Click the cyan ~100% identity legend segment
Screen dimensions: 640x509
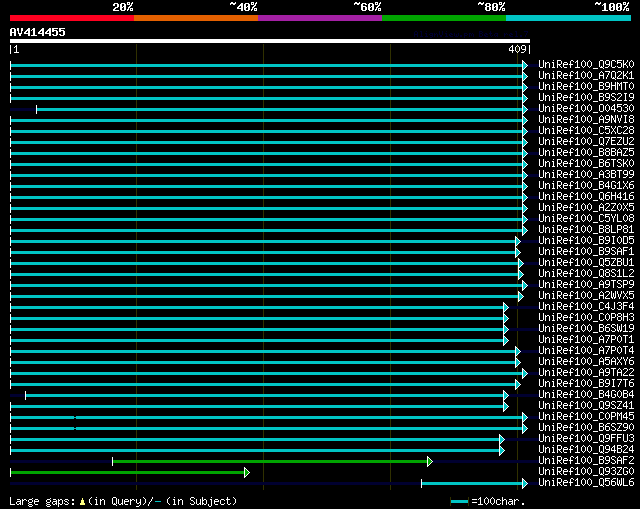pos(569,18)
